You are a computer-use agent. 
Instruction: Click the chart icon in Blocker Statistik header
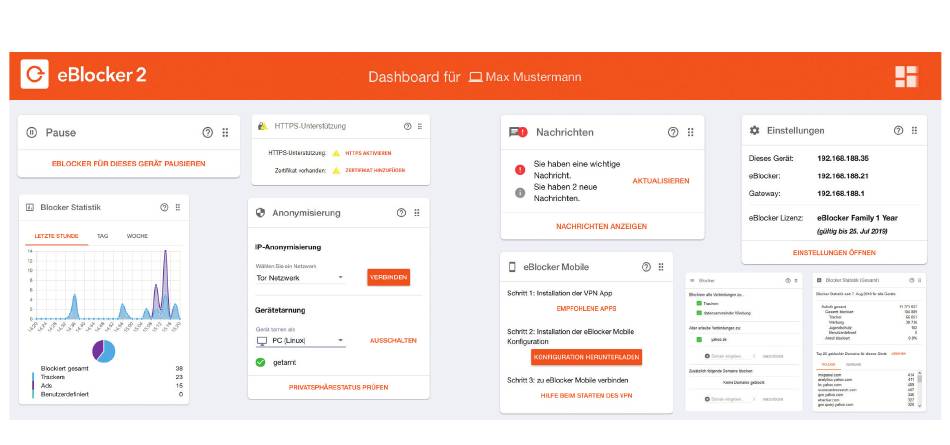pos(30,207)
